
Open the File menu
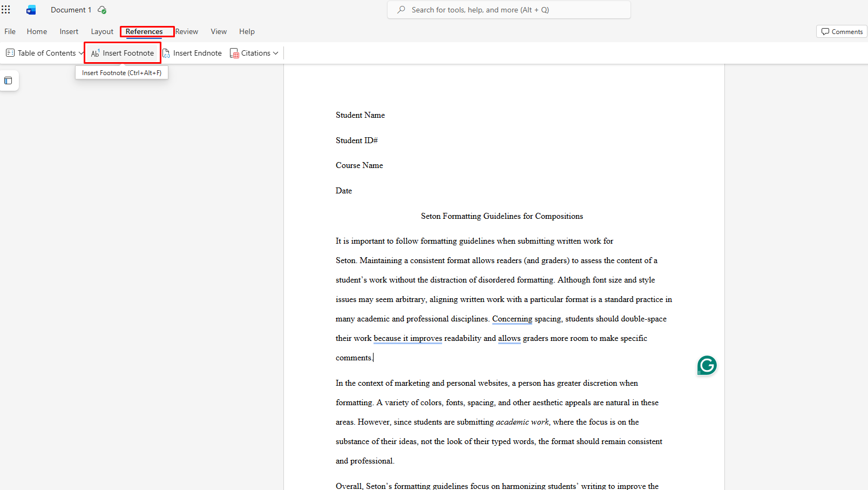coord(10,31)
